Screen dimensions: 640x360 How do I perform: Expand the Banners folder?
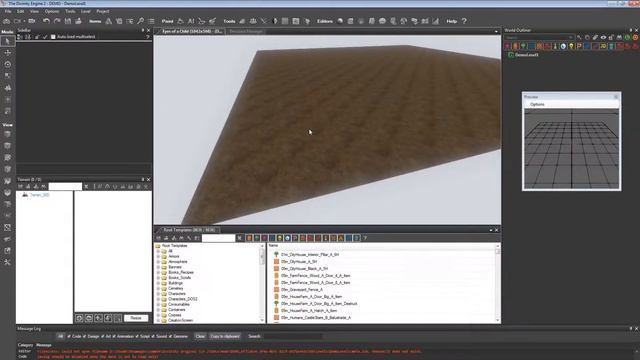click(x=158, y=267)
